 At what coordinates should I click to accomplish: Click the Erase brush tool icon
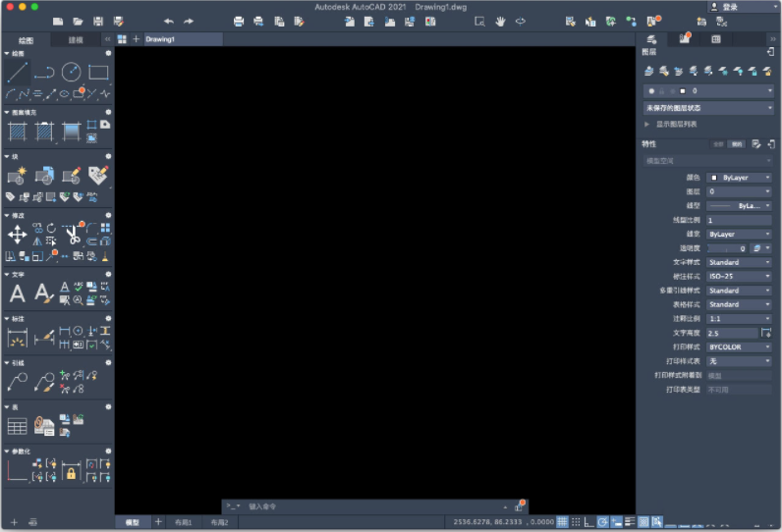(105, 256)
